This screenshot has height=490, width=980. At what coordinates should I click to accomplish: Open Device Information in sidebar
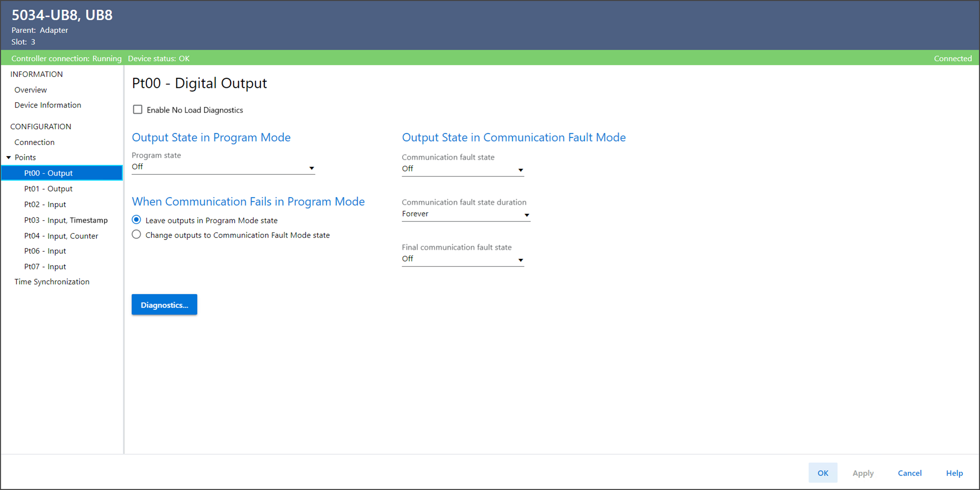point(48,105)
